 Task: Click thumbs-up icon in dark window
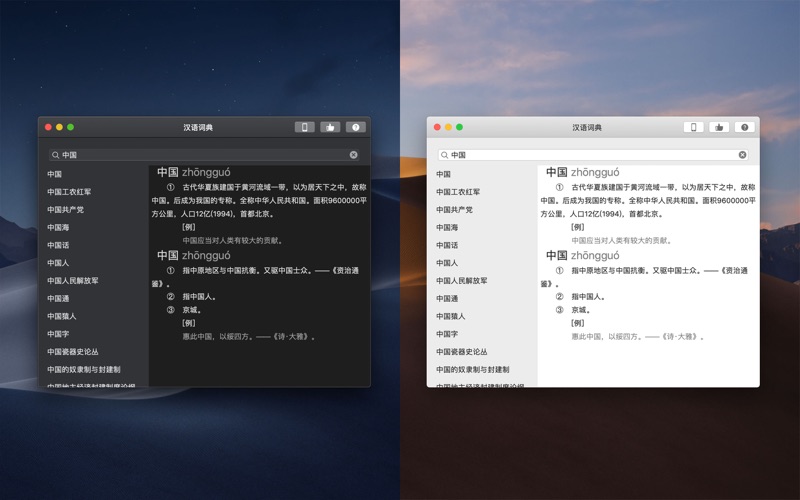click(x=330, y=127)
